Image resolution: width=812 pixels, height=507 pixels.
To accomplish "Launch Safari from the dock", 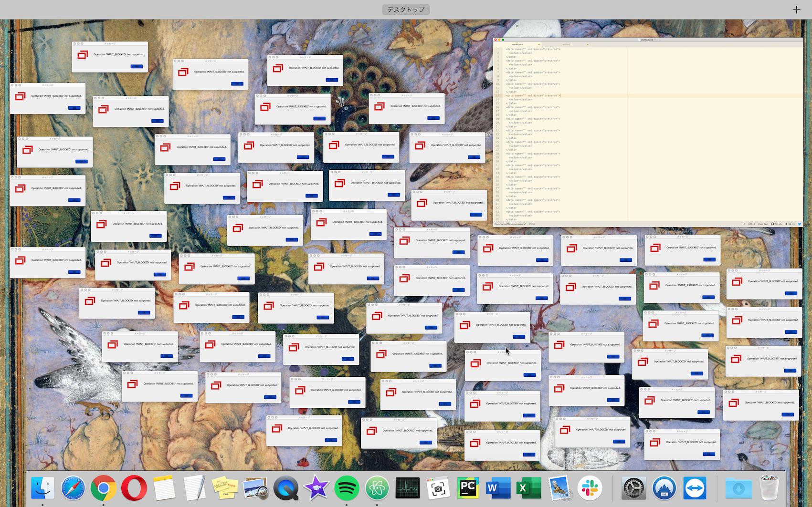I will 73,488.
